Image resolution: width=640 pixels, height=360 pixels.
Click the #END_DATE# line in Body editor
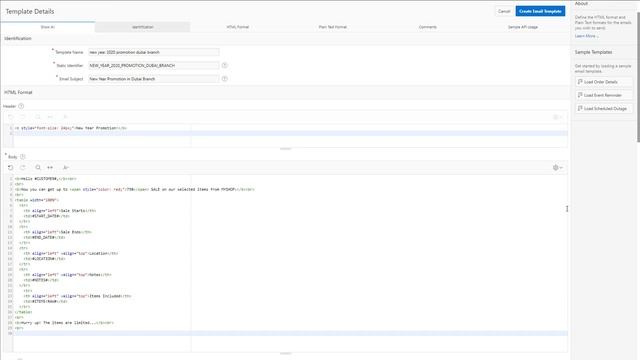(44, 237)
